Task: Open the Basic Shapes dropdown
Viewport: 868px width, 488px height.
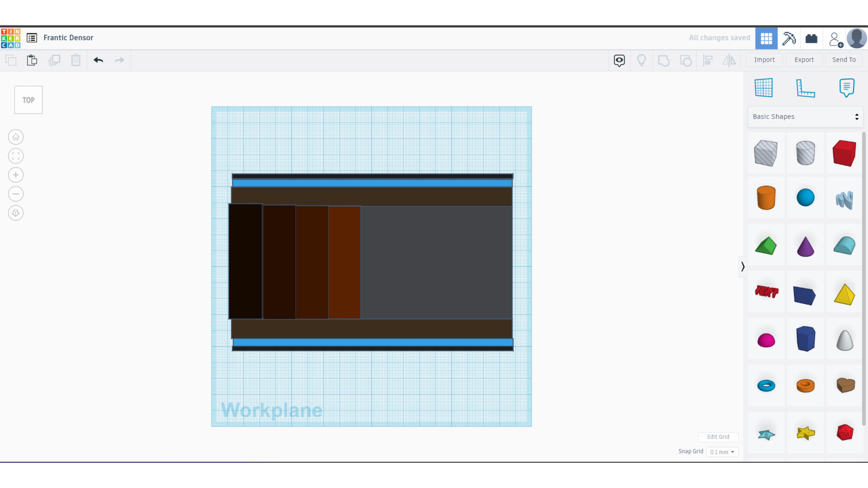Action: point(805,117)
